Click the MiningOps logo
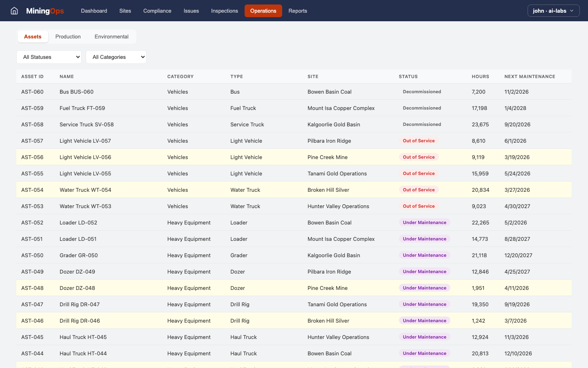This screenshot has height=368, width=588. click(x=45, y=11)
